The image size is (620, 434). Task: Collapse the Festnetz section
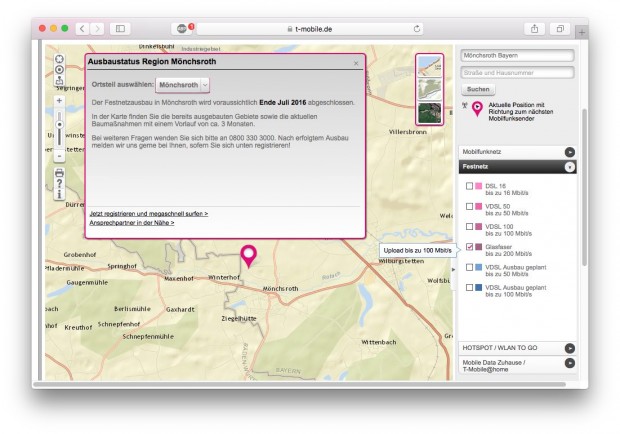coord(517,167)
